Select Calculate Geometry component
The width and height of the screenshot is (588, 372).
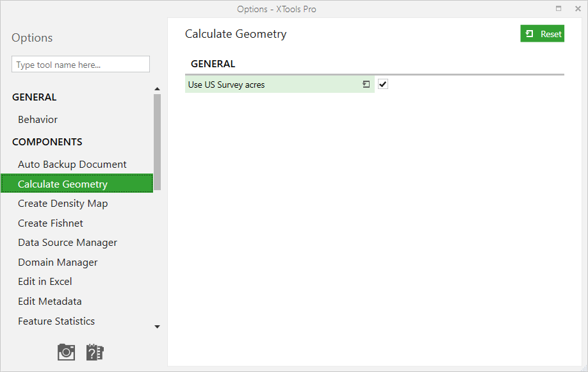(77, 183)
